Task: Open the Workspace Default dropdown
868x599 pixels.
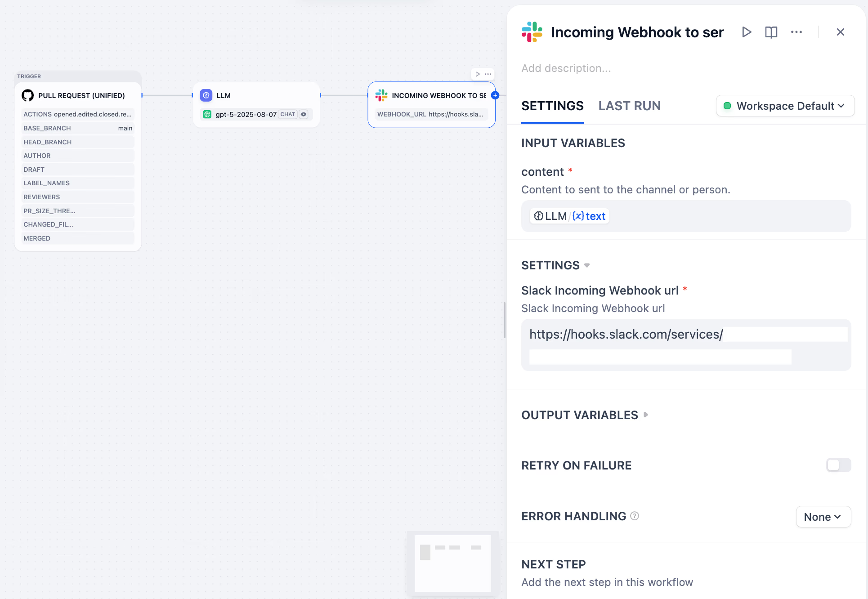Action: pyautogui.click(x=785, y=106)
